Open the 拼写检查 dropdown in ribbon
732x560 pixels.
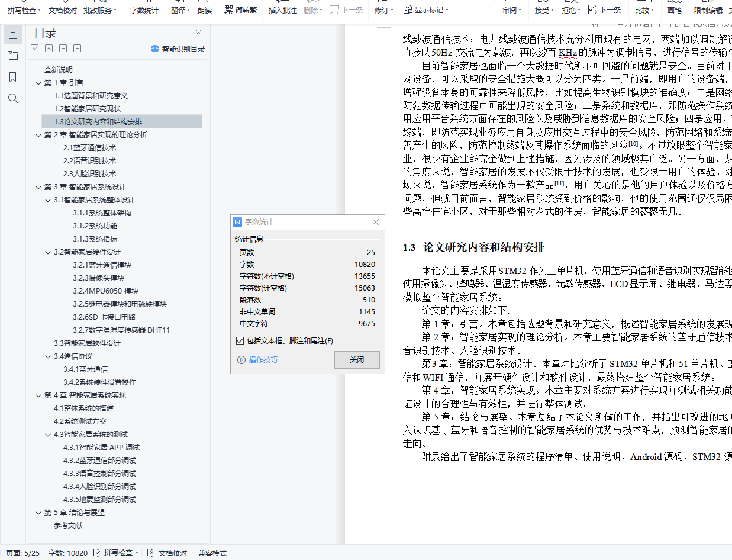click(24, 10)
